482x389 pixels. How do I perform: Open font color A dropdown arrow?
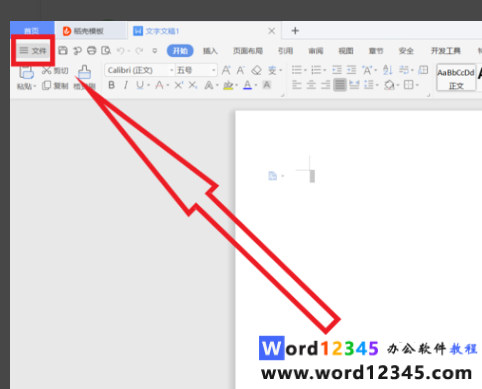point(256,86)
